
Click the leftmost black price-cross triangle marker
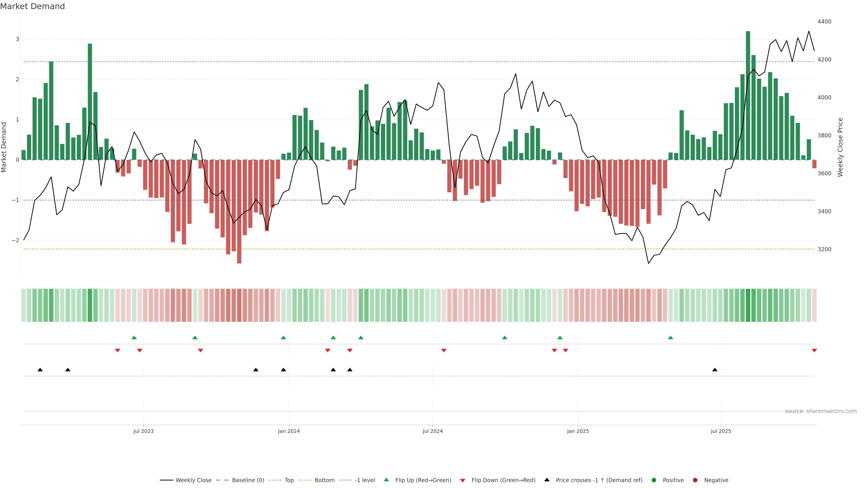click(40, 369)
